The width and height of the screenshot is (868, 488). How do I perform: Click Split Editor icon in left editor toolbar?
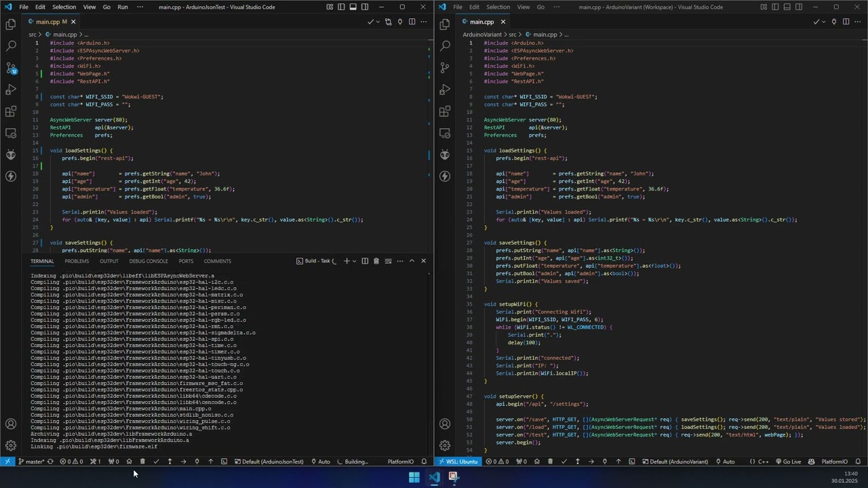(x=412, y=22)
